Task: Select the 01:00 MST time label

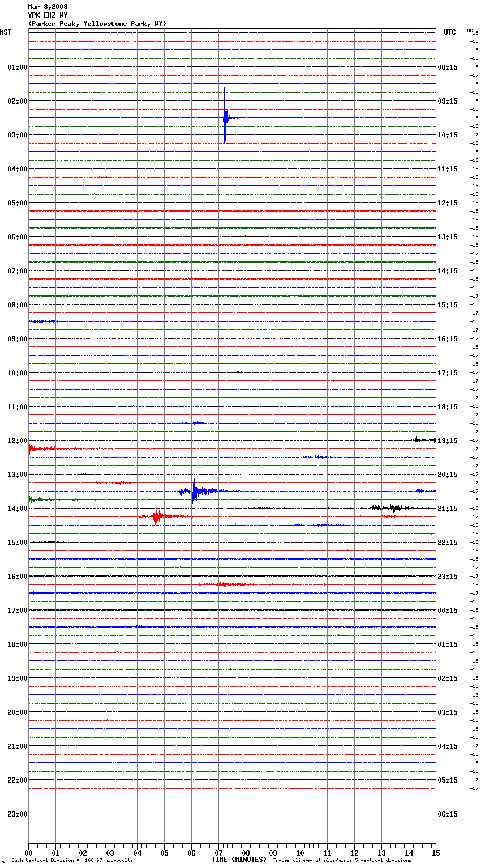Action: [x=17, y=67]
